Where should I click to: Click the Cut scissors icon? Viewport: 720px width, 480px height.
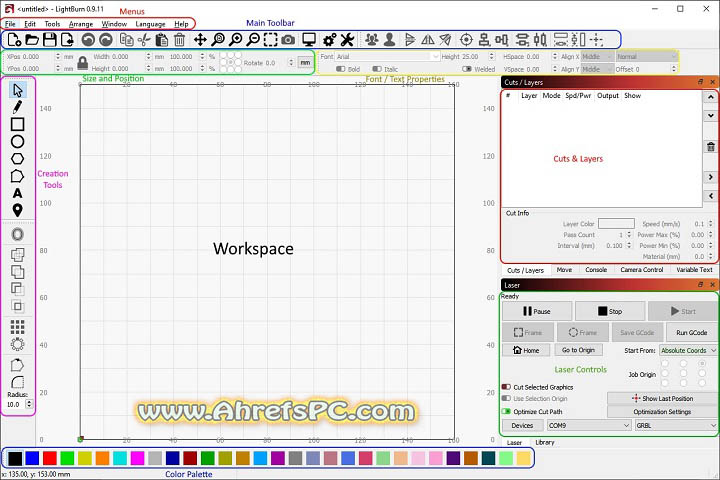tap(144, 40)
